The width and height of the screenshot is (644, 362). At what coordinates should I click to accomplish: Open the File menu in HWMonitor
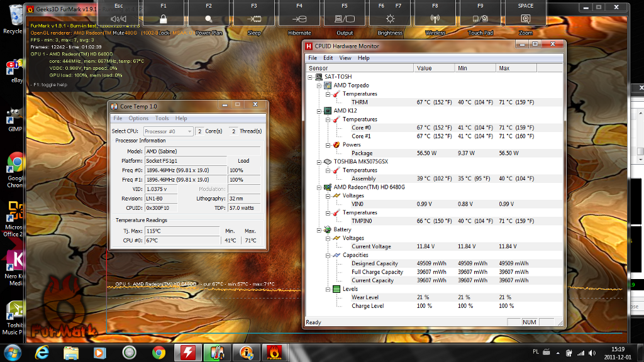click(x=313, y=58)
